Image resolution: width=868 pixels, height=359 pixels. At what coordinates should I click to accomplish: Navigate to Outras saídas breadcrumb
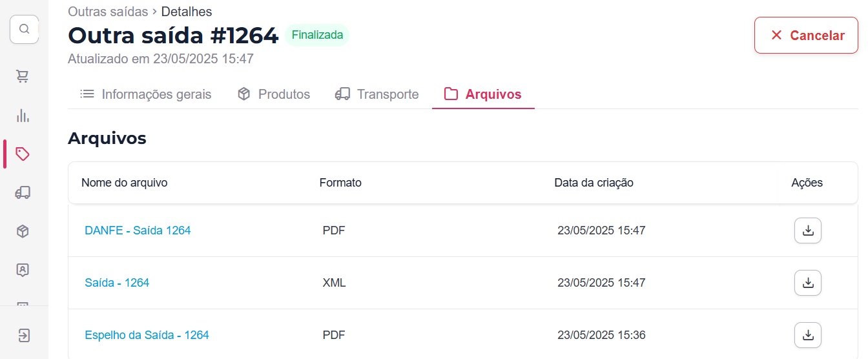(108, 12)
